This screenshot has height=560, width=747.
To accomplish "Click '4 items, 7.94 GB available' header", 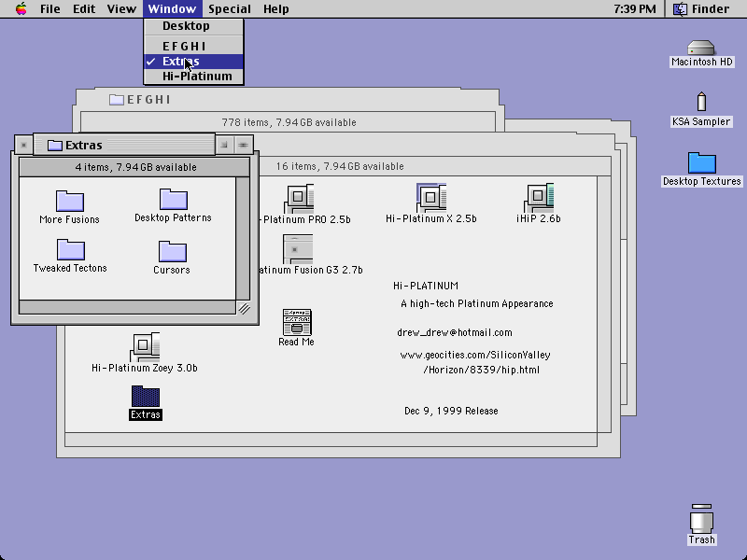I will point(135,167).
